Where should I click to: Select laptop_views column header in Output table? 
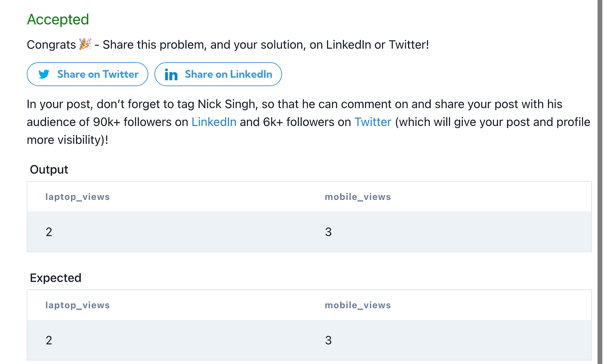point(77,197)
